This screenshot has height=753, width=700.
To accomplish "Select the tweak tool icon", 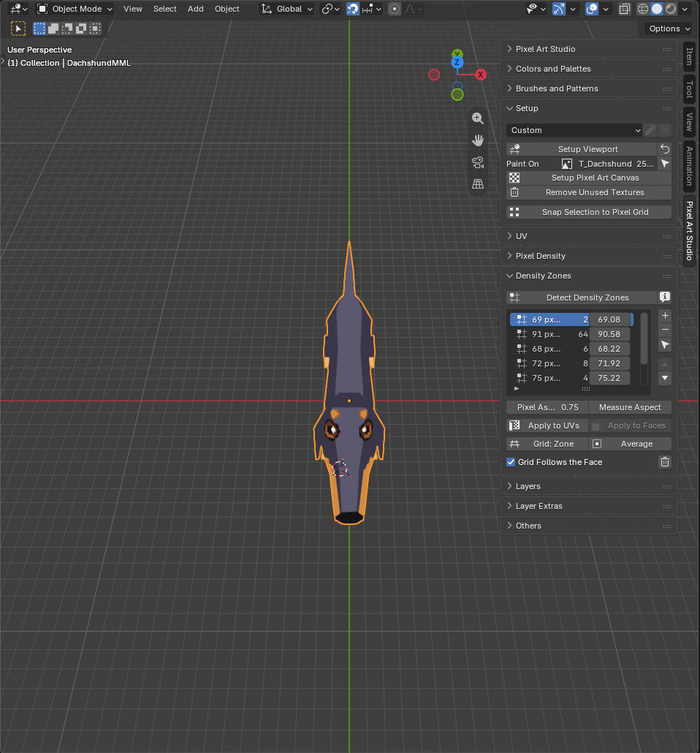I will (x=18, y=29).
